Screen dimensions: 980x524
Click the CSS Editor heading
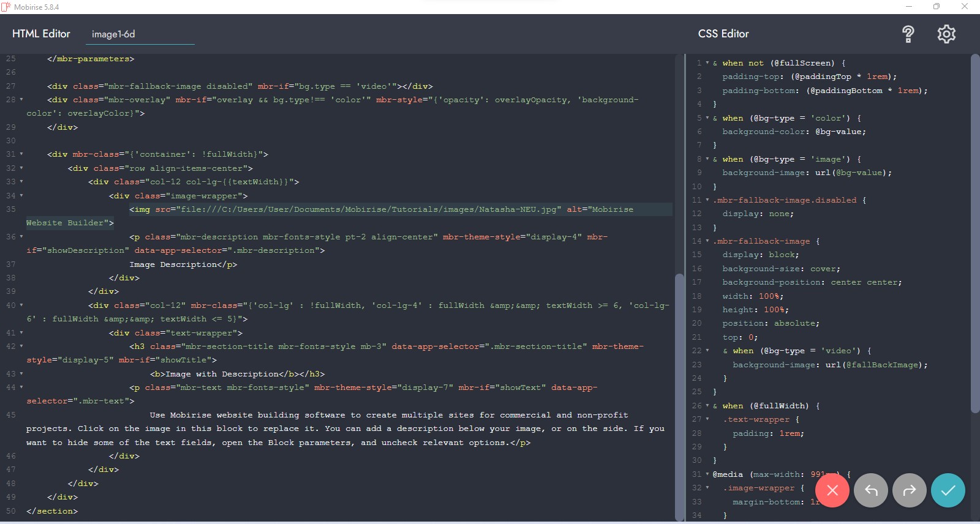pyautogui.click(x=723, y=34)
